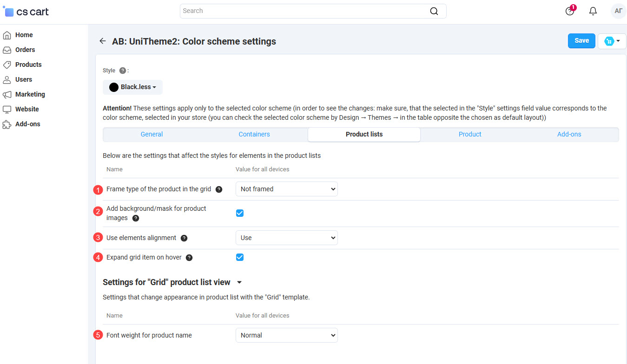Click help icon for Expand grid item
Screen dimensions: 627x364
point(189,258)
